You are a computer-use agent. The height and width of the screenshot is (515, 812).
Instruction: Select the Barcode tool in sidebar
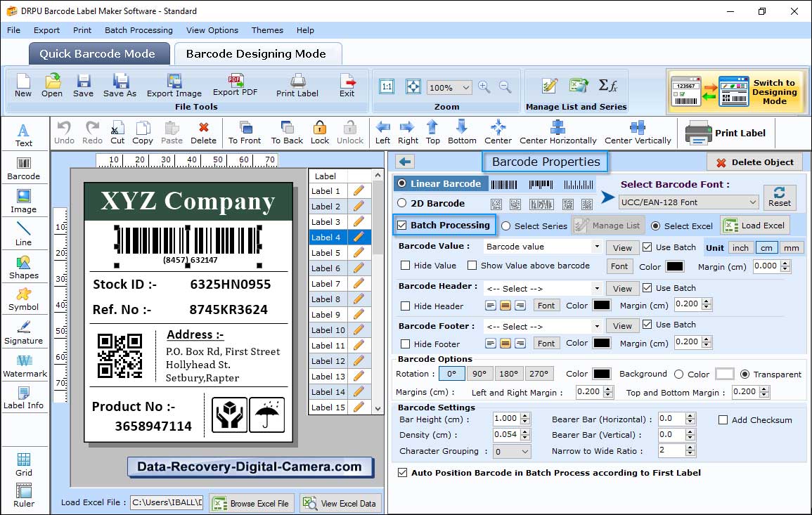point(24,169)
